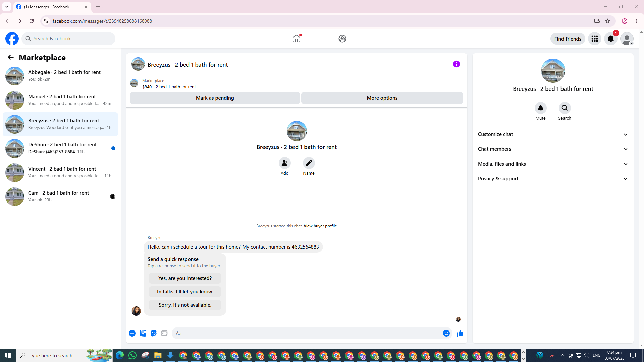644x362 pixels.
Task: Click the conversation info icon
Action: (x=456, y=64)
